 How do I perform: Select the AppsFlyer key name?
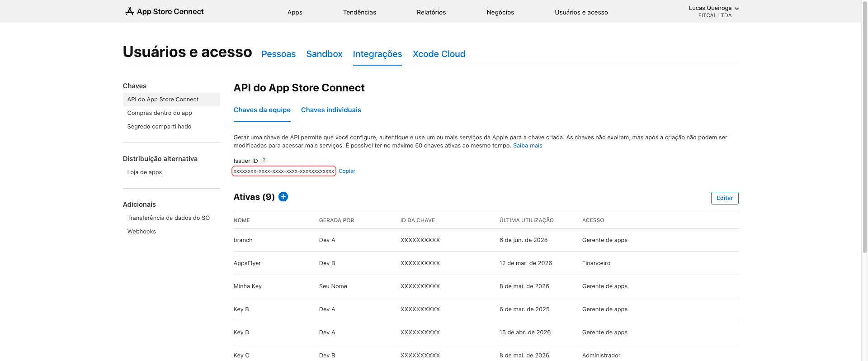point(247,263)
